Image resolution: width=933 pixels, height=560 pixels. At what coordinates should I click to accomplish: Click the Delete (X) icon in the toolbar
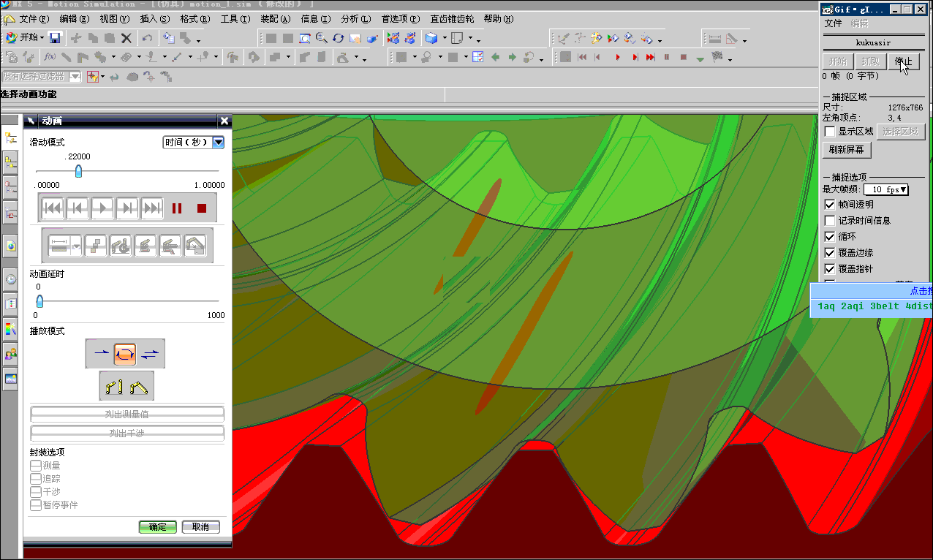pos(126,38)
